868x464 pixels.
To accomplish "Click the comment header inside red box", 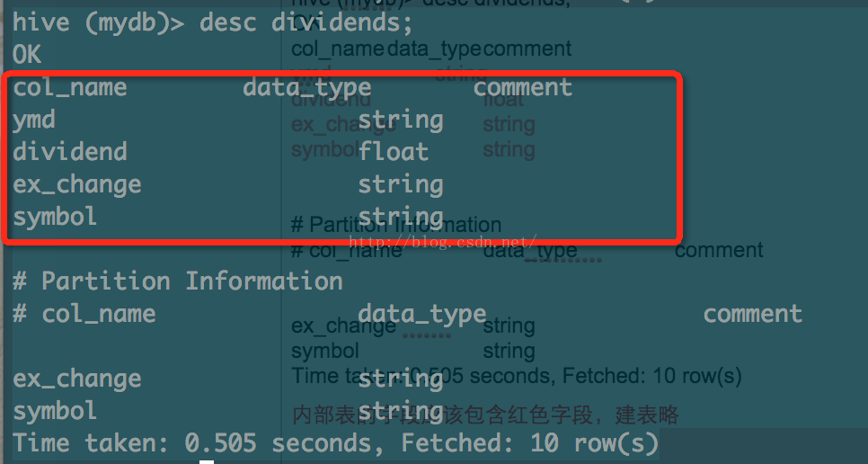I will click(x=522, y=87).
